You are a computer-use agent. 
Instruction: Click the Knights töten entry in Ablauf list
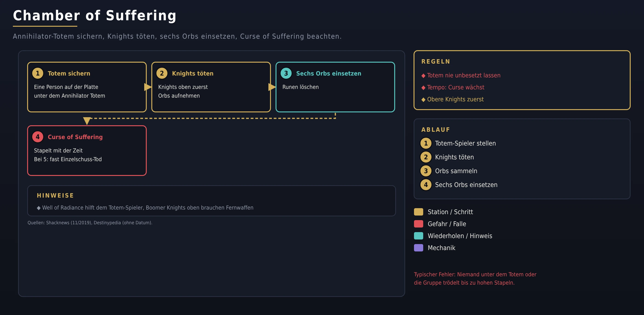click(454, 157)
